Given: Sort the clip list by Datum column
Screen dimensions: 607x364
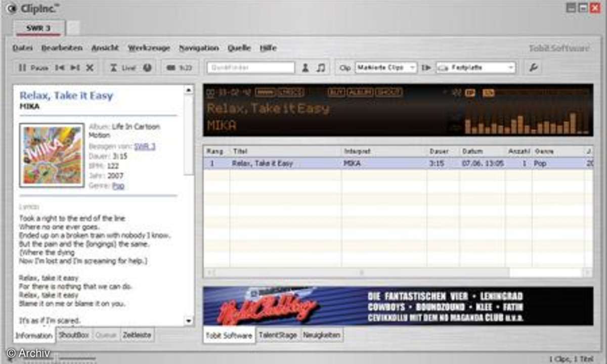Looking at the screenshot, I should [482, 151].
